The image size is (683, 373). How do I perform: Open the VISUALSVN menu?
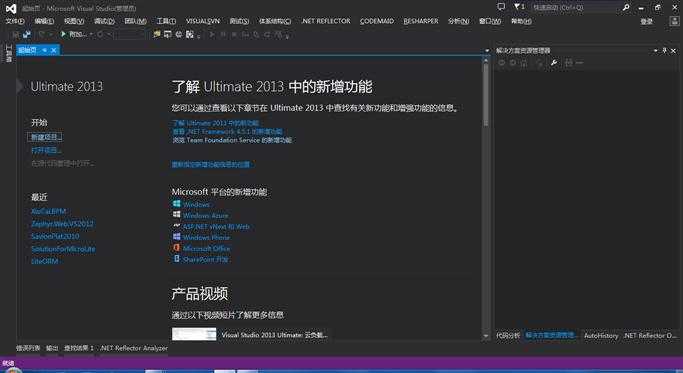tap(203, 21)
